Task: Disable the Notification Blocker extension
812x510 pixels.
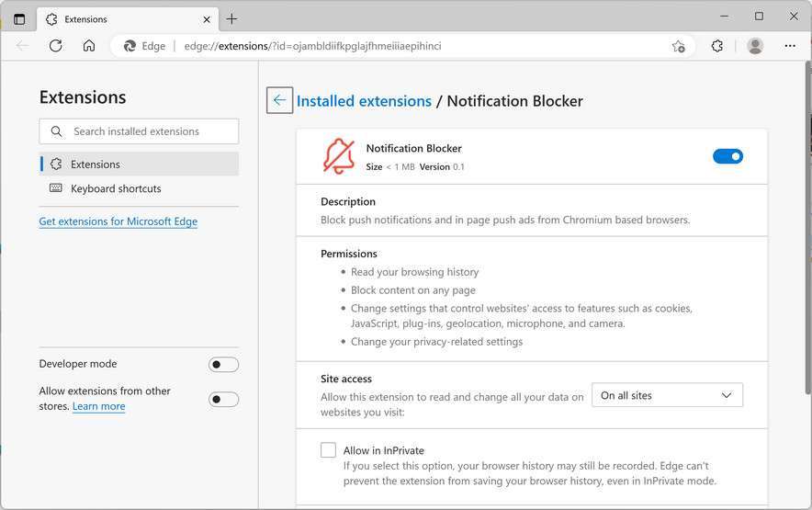Action: tap(727, 156)
